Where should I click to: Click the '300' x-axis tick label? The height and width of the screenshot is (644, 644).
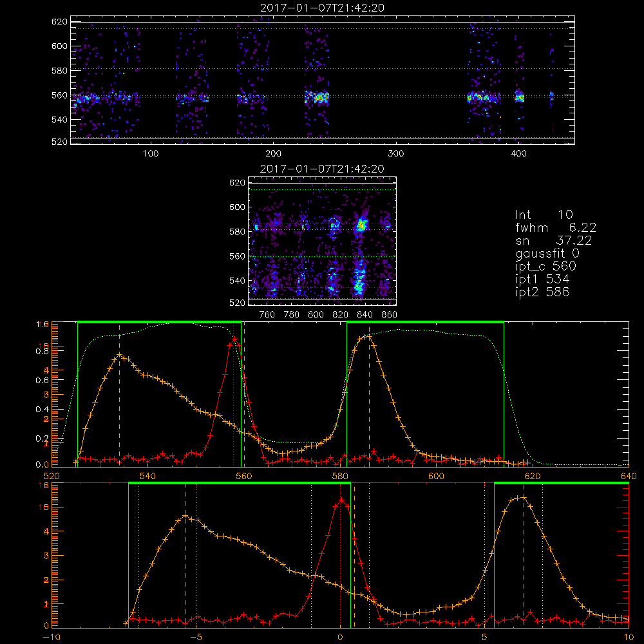(396, 154)
